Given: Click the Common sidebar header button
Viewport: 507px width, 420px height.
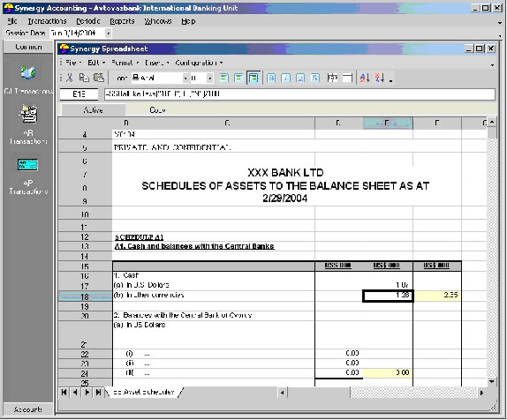Looking at the screenshot, I should click(x=28, y=47).
